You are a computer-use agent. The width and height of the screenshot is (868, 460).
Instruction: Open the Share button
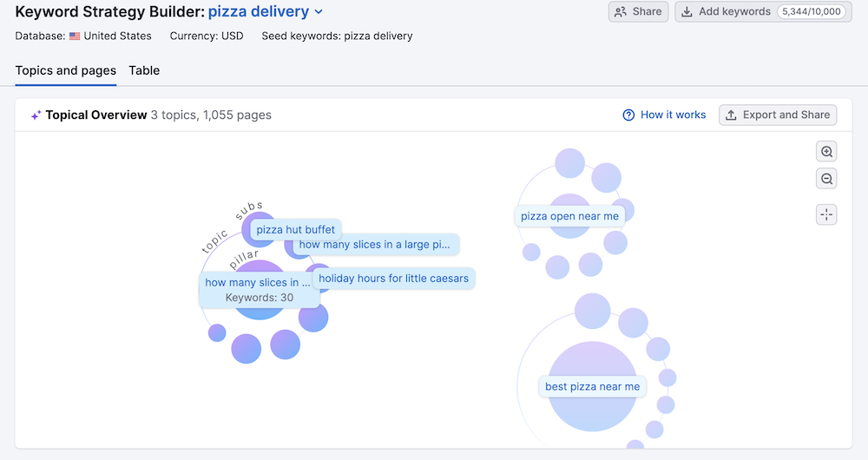click(x=638, y=12)
